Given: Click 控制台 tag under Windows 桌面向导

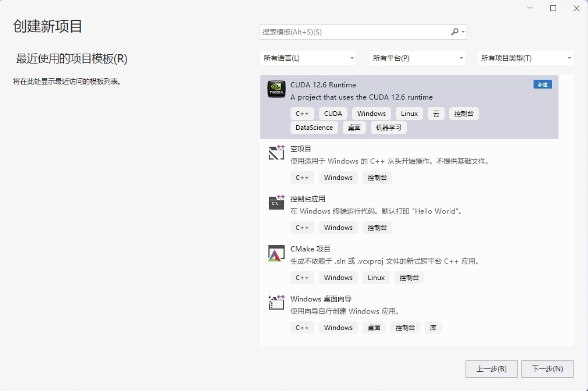Looking at the screenshot, I should coord(405,327).
